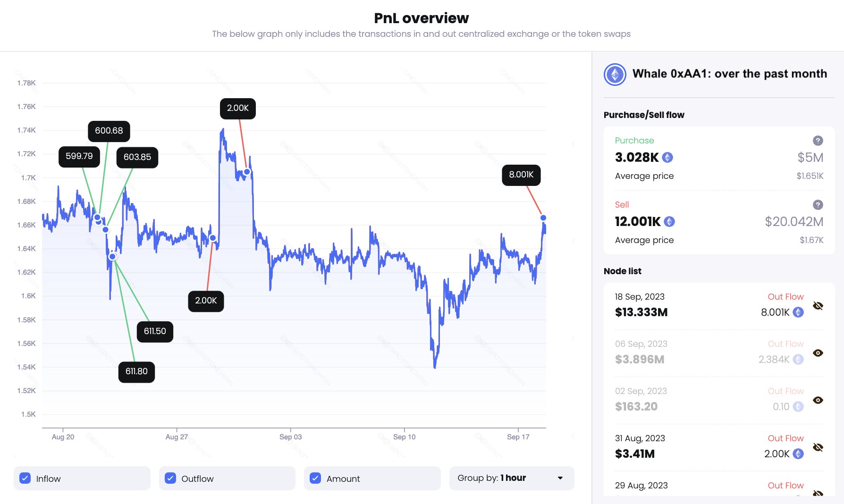The width and height of the screenshot is (844, 504).
Task: Click the Ethereum logo beside Whale 0xAA1
Action: pos(615,75)
